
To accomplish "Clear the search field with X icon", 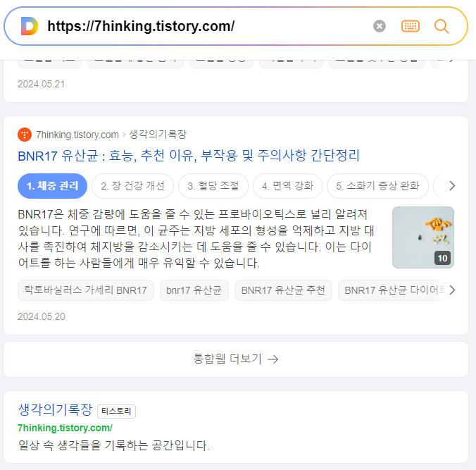I will 380,26.
